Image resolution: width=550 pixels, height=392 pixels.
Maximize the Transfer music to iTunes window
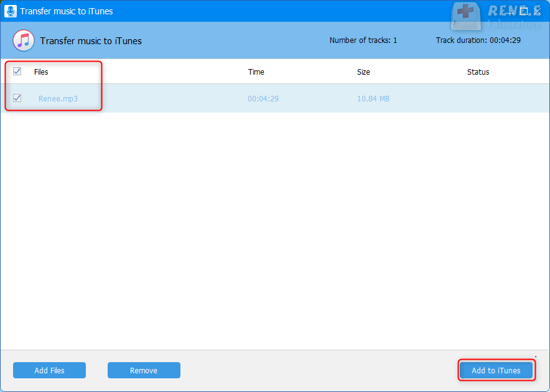tap(524, 12)
